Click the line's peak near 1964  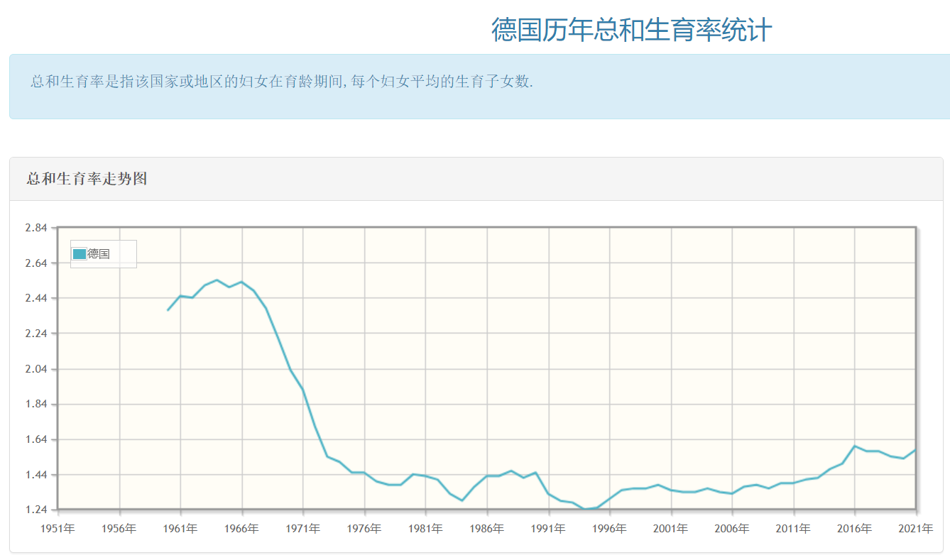pos(217,280)
